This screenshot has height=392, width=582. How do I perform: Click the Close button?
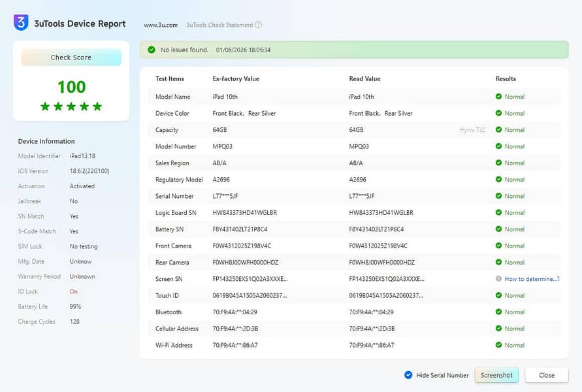click(547, 375)
